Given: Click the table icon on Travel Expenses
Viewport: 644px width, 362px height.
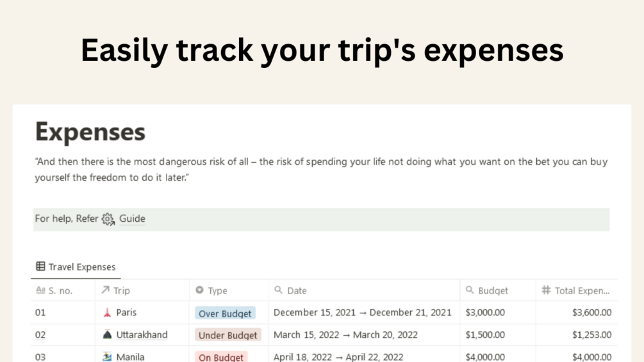Looking at the screenshot, I should pos(40,267).
